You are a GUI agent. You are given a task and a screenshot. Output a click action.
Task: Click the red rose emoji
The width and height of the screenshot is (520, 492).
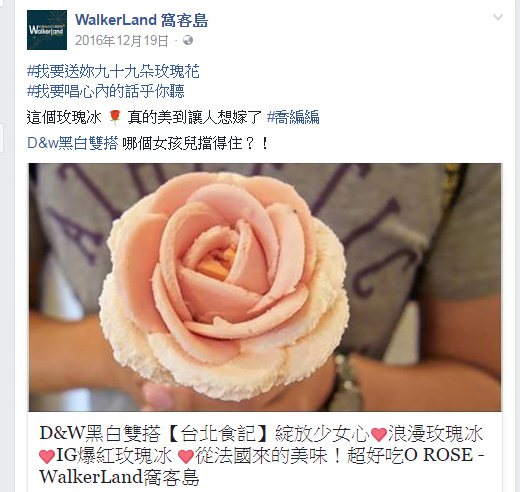[x=115, y=117]
